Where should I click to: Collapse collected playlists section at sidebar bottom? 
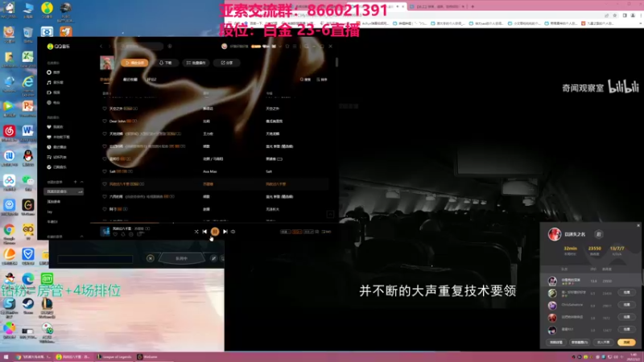point(82,237)
